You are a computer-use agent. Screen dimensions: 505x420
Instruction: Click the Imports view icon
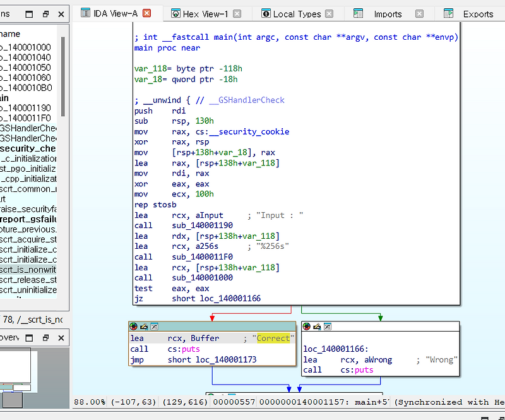pos(357,13)
